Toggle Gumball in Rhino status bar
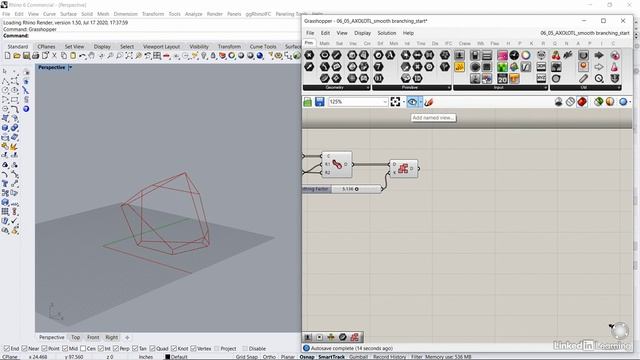 click(x=358, y=357)
